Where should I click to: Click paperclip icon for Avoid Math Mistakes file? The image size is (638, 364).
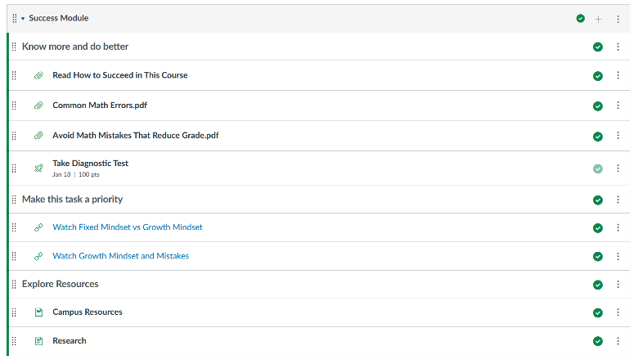tap(38, 136)
